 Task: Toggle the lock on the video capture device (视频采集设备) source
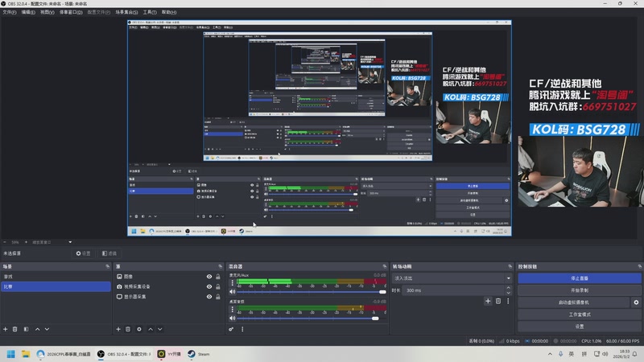click(218, 286)
